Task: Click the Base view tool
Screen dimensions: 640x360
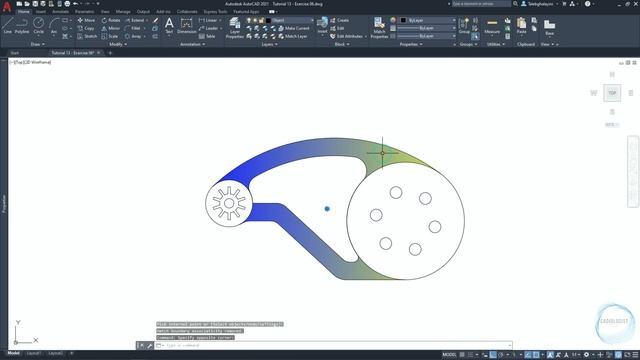Action: point(549,27)
